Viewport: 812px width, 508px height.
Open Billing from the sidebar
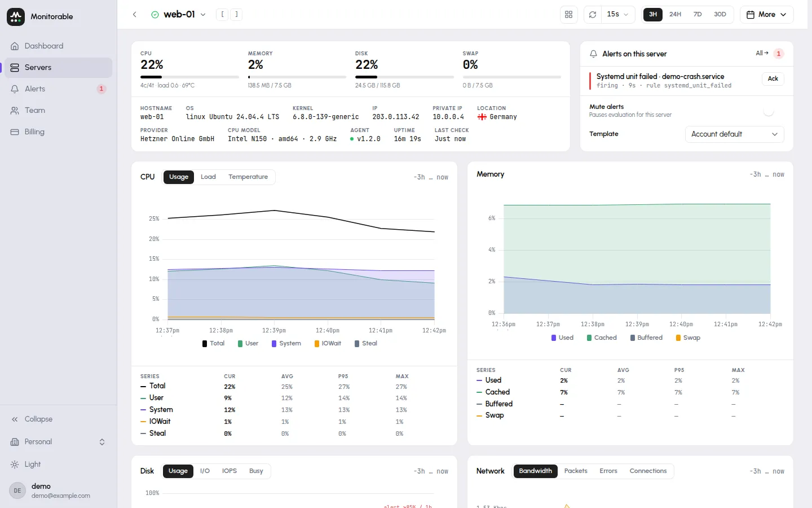[x=59, y=132]
